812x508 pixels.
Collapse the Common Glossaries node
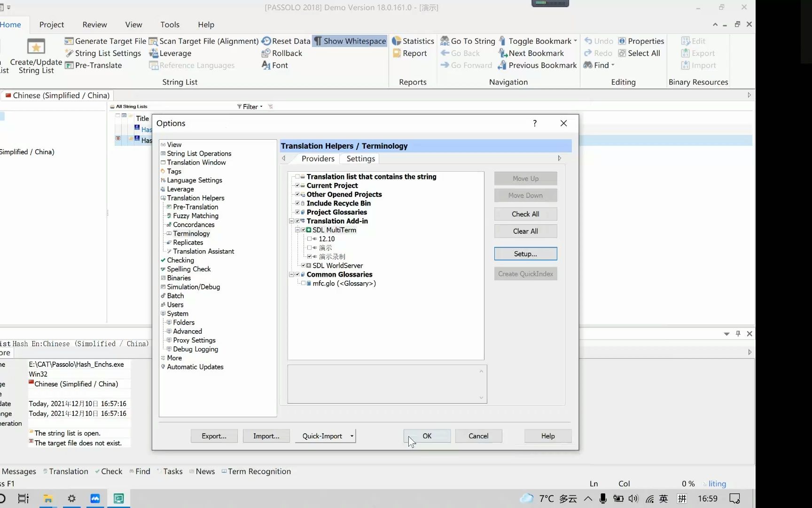pyautogui.click(x=291, y=275)
